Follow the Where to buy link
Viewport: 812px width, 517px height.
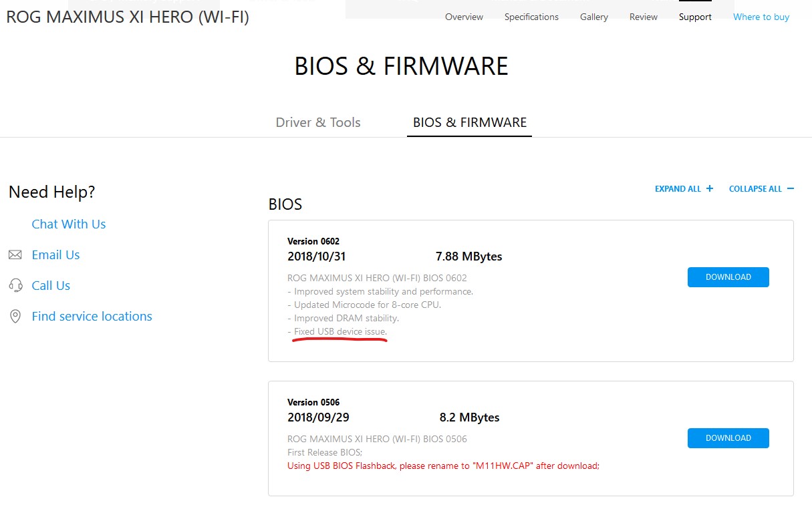[761, 17]
